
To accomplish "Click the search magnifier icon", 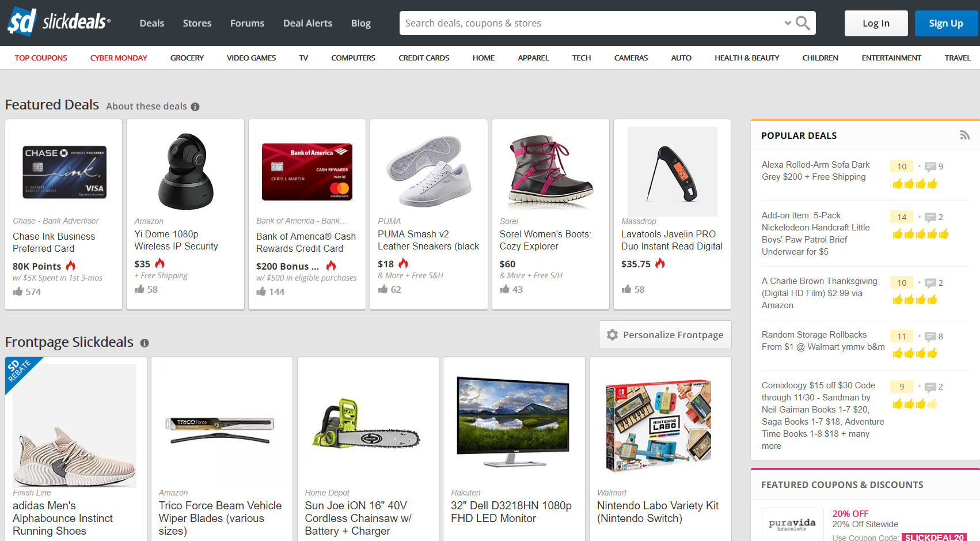I will [803, 23].
